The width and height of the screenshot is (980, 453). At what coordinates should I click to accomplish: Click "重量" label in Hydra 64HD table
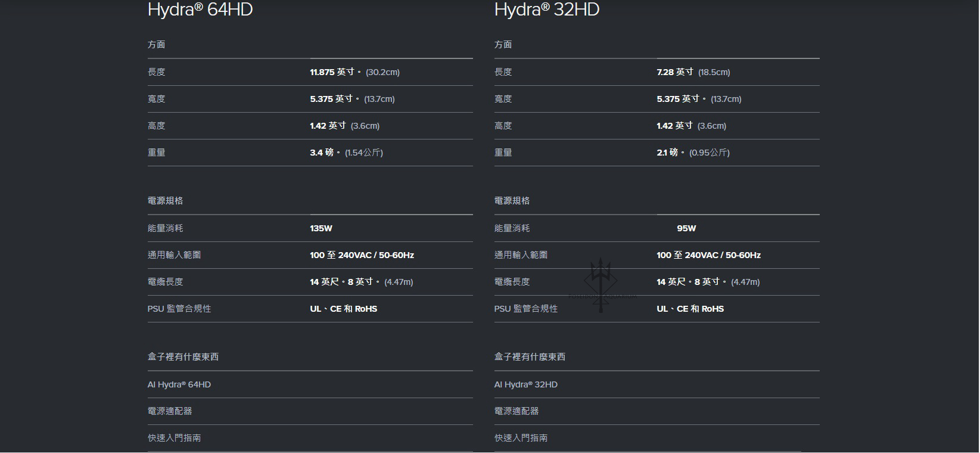[x=157, y=153]
